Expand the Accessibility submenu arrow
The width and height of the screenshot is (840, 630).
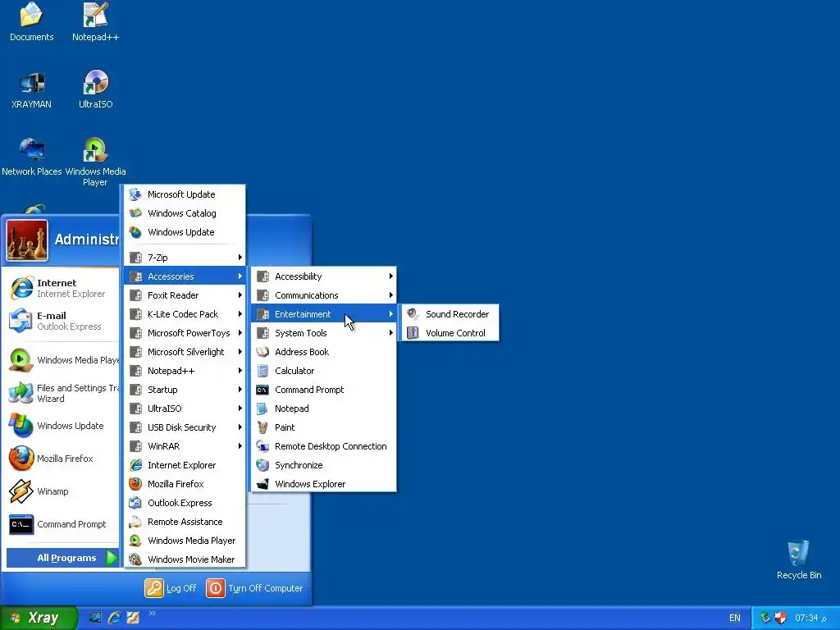click(391, 276)
